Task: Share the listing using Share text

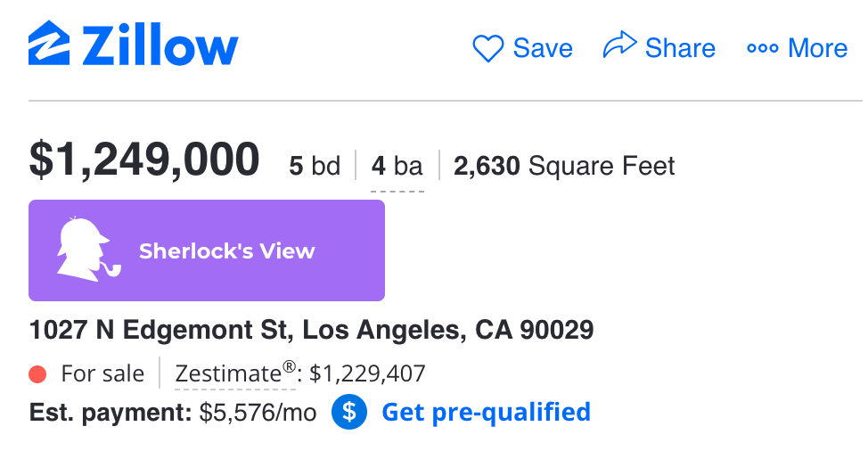Action: tap(680, 48)
